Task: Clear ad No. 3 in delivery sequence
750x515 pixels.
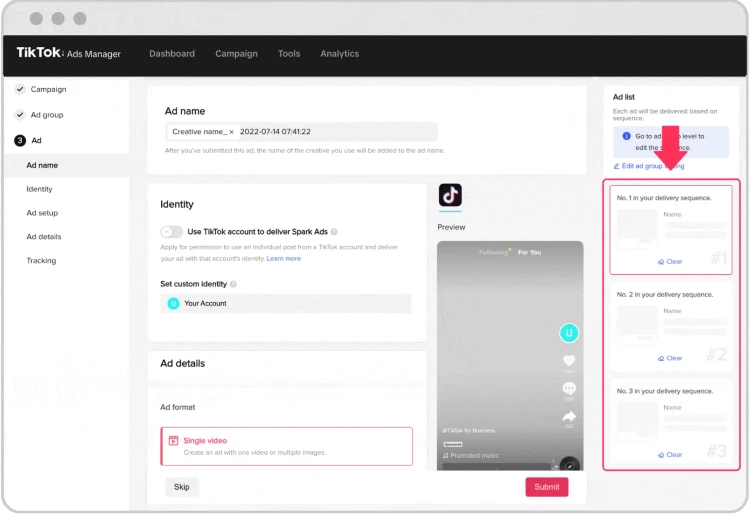Action: tap(670, 455)
